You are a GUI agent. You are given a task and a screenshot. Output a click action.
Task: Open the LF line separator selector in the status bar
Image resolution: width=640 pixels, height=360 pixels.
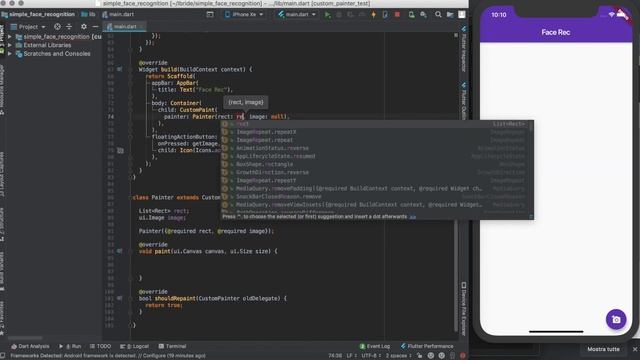(x=351, y=356)
